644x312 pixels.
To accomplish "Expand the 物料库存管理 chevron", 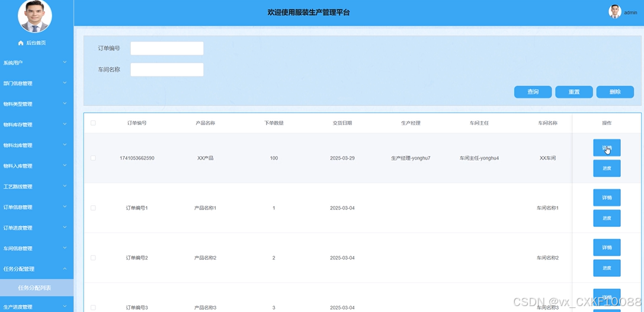I will click(65, 124).
